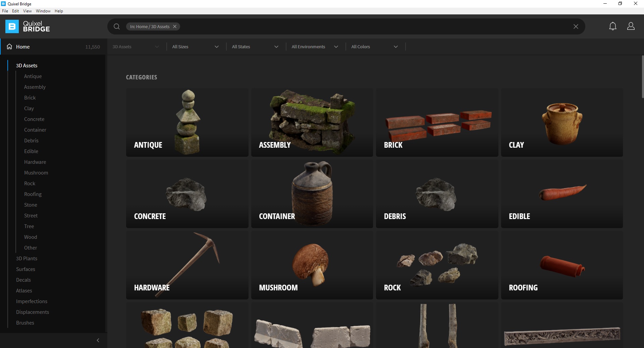This screenshot has width=644, height=348.
Task: Select Mushroom in the sidebar tree
Action: 36,173
